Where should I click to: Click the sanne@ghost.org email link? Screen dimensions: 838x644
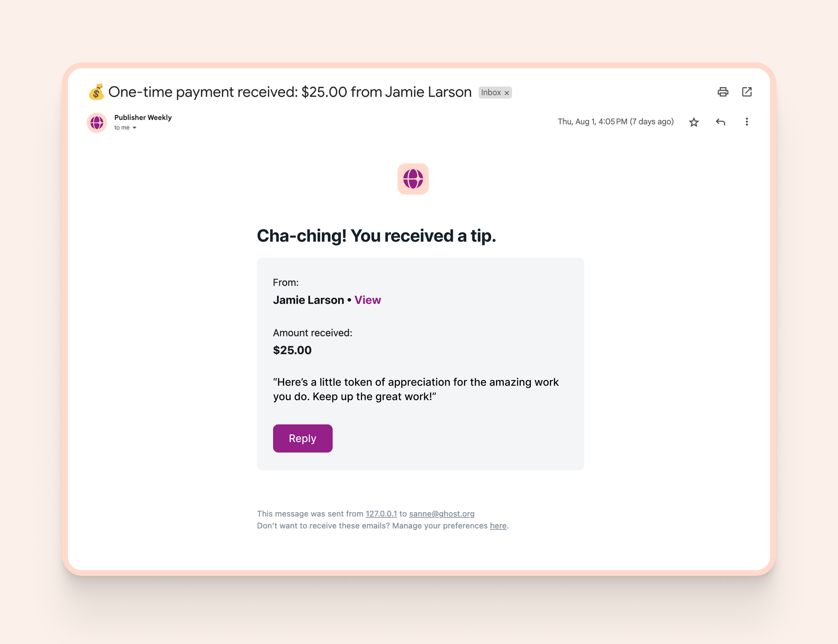click(442, 514)
